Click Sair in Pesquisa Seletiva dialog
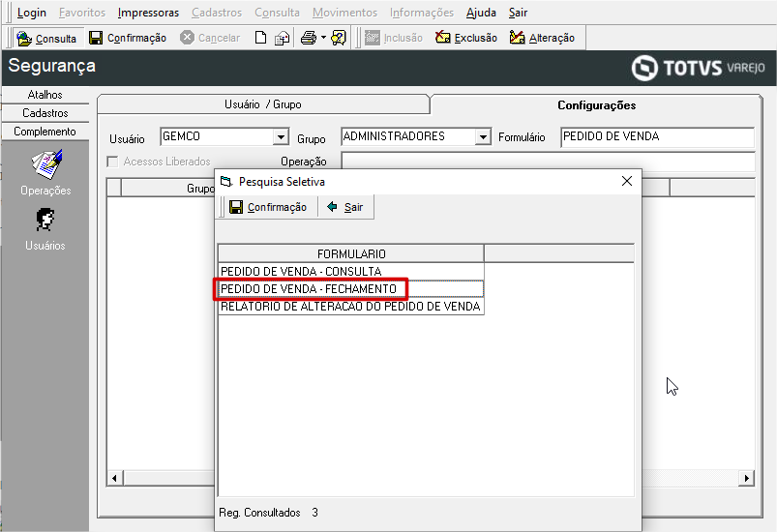The width and height of the screenshot is (777, 532). click(344, 207)
